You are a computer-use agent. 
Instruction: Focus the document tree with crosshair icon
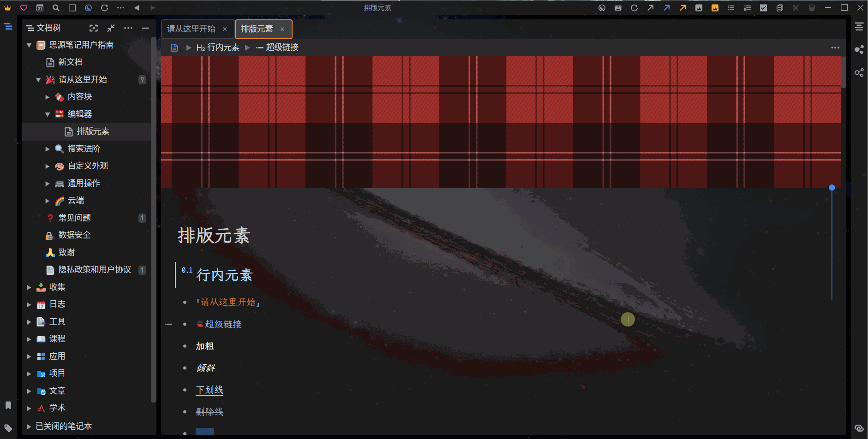(94, 28)
